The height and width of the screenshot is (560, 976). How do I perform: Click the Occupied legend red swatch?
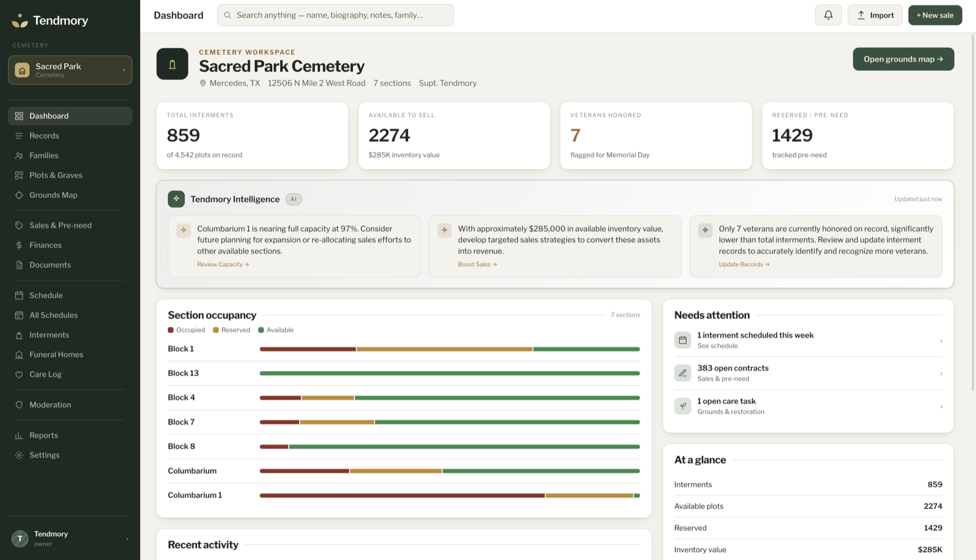171,330
